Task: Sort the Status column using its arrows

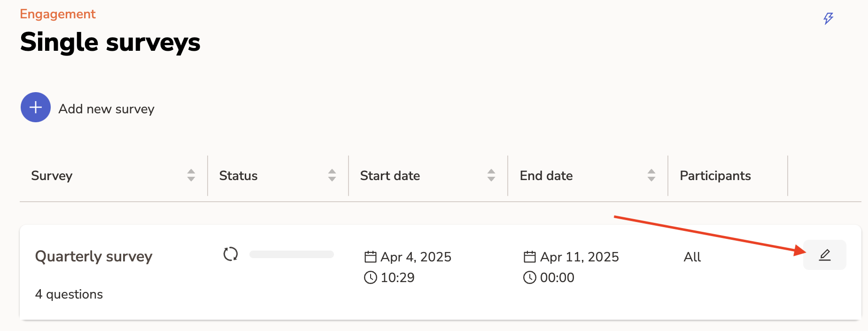Action: (x=332, y=175)
